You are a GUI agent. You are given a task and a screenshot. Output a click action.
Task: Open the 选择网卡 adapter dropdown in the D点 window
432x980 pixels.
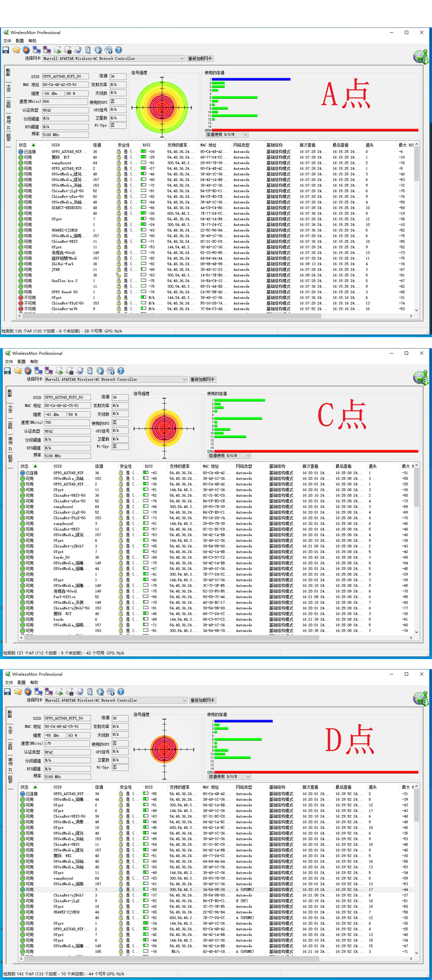(116, 700)
